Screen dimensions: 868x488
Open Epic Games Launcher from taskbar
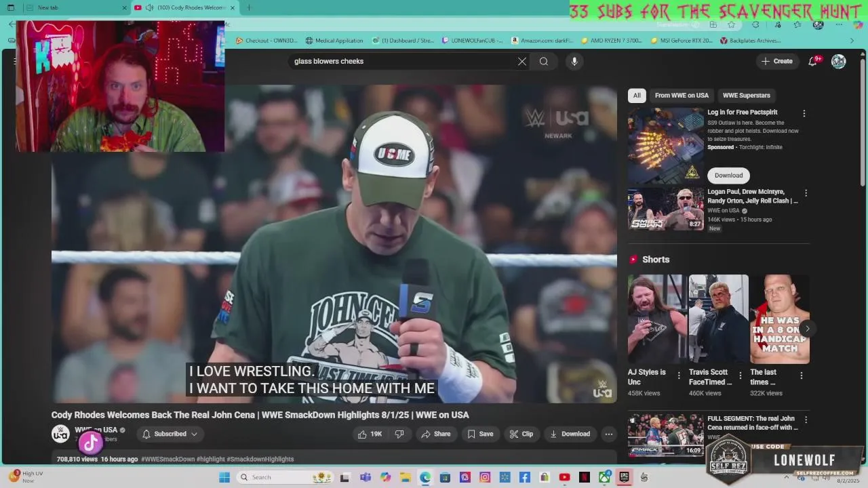point(624,477)
